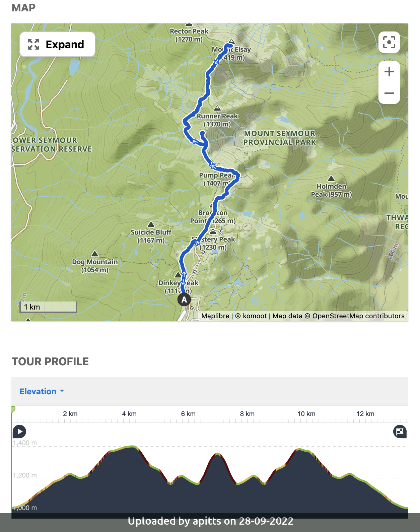Click the Dog Mountain peak icon
This screenshot has height=532, width=420.
[x=95, y=254]
